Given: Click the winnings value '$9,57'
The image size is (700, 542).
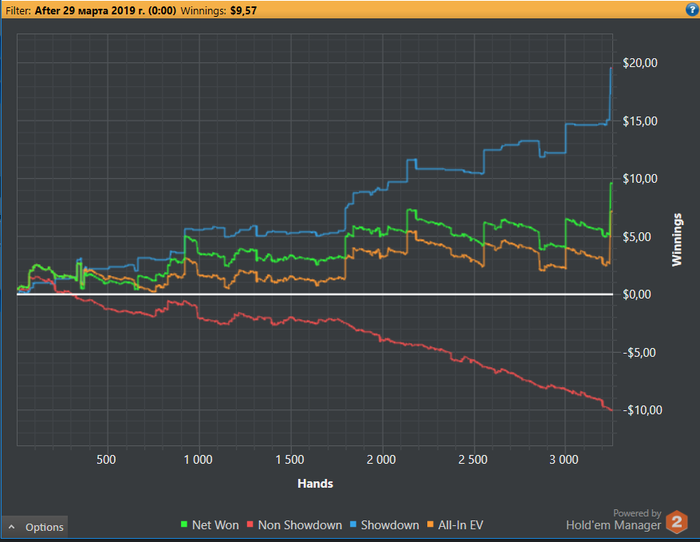Looking at the screenshot, I should tap(243, 10).
